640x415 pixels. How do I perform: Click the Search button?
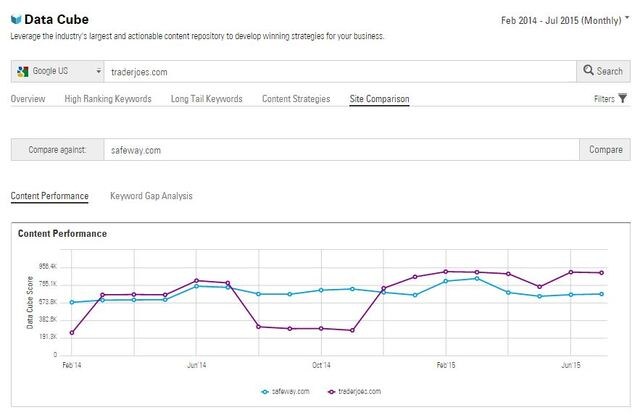[603, 72]
